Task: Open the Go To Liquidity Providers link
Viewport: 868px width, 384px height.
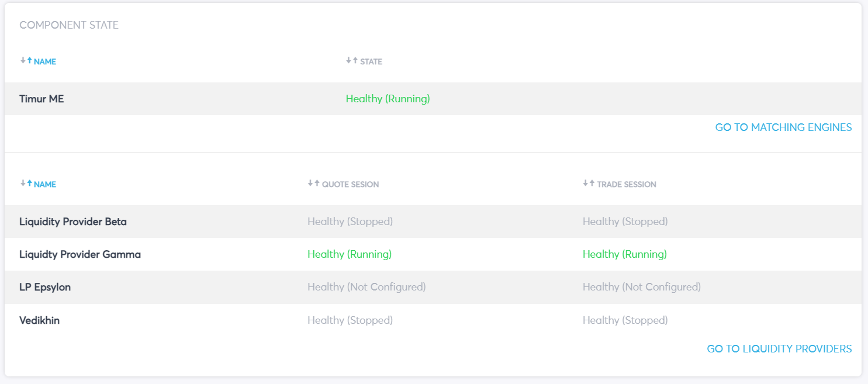Action: click(779, 349)
